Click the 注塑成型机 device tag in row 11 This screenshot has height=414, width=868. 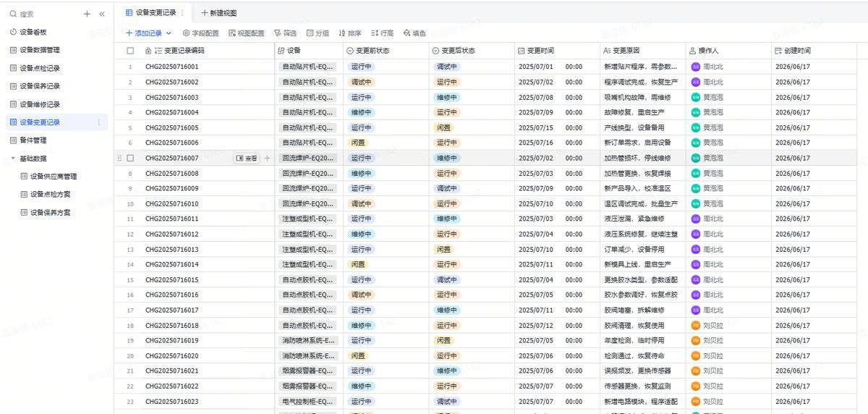308,219
